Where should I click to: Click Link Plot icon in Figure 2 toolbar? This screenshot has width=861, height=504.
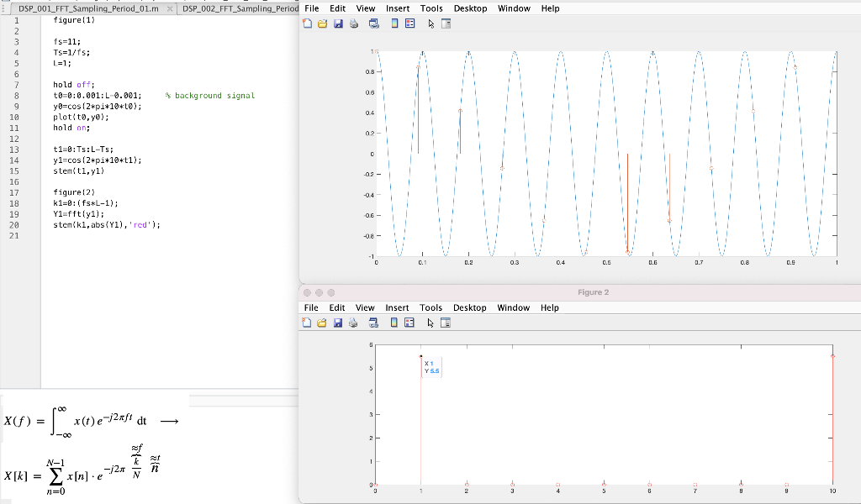tap(373, 323)
